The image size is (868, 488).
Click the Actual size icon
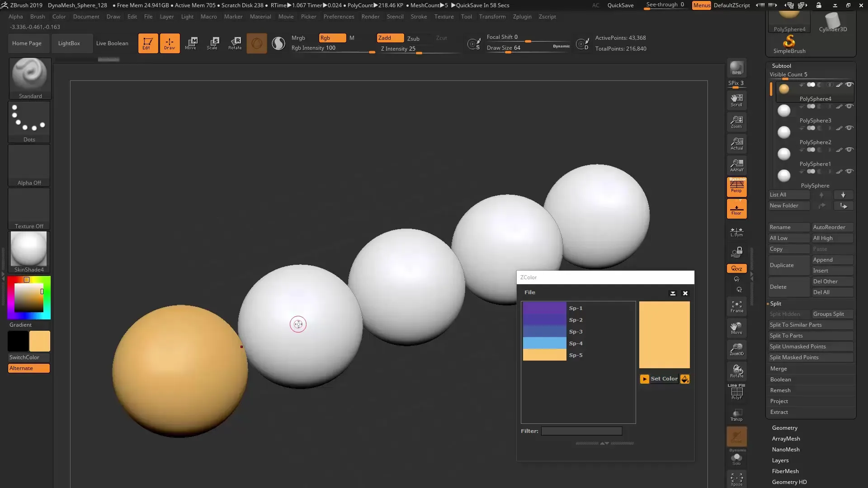click(736, 144)
